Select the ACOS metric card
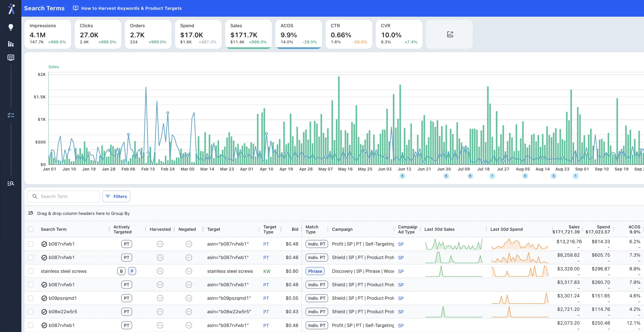Viewport: 644px width, 332px height. coord(298,34)
